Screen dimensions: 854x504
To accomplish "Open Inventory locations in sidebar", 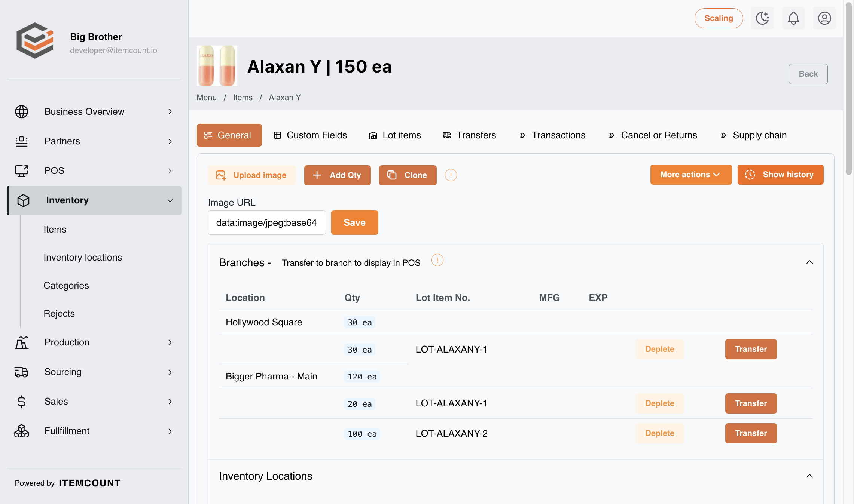I will (83, 258).
